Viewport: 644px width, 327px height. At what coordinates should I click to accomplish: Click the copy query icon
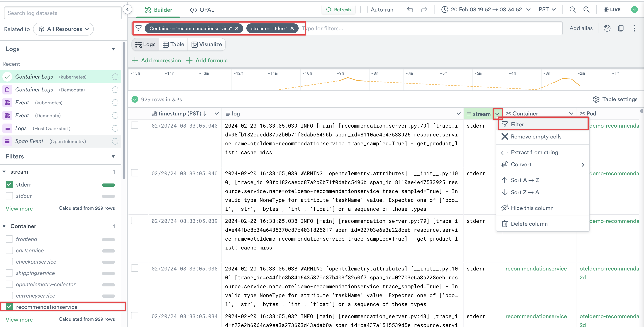click(621, 28)
